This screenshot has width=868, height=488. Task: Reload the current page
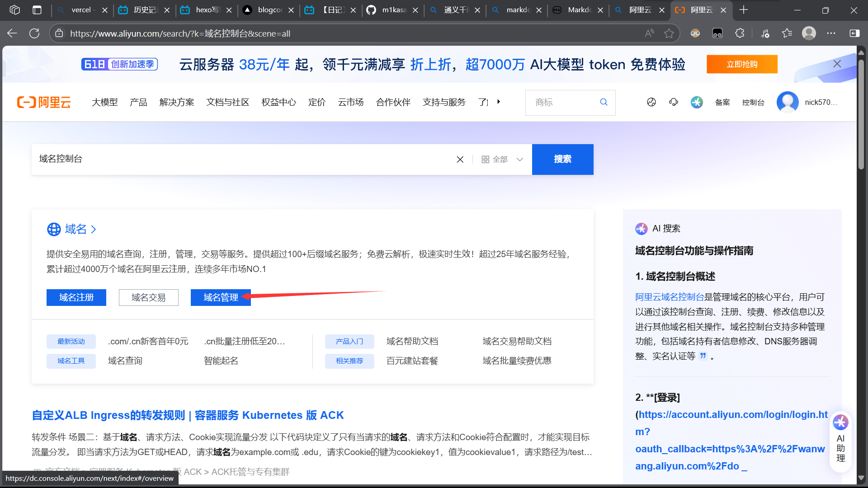pyautogui.click(x=34, y=33)
